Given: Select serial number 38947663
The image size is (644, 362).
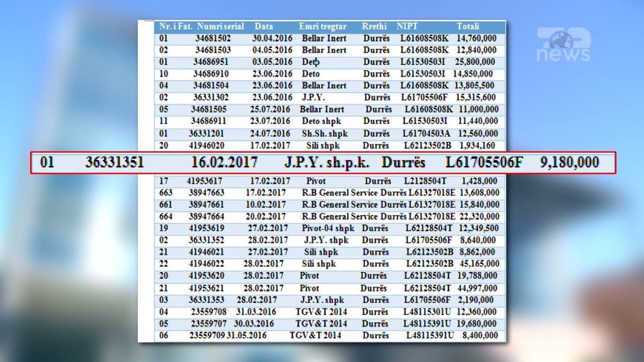Looking at the screenshot, I should pos(207,193).
